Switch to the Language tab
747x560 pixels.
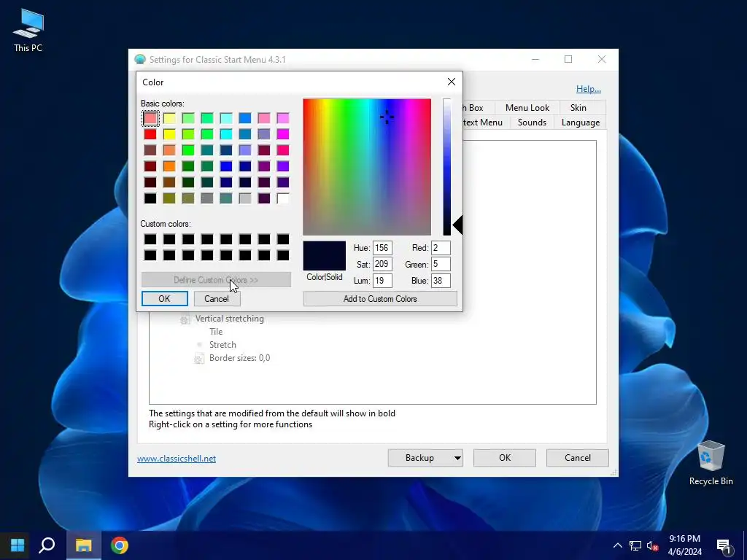(x=580, y=122)
